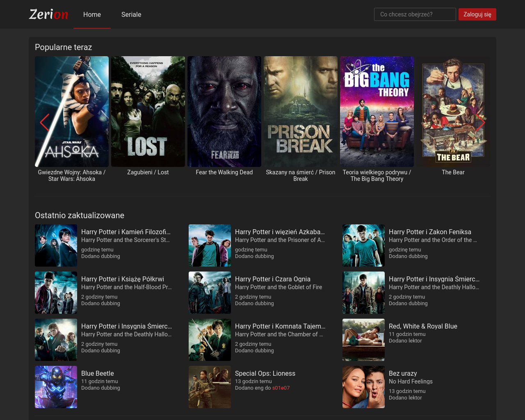The image size is (525, 420).
Task: Click 'Harry Potter and the Prisoner of A...' subtitle
Action: click(280, 240)
